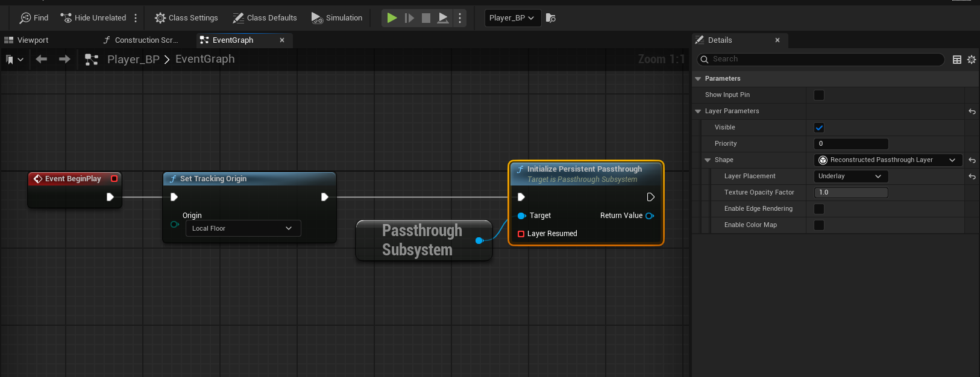980x377 pixels.
Task: Enable the Enable Edge Rendering checkbox
Action: [x=818, y=209]
